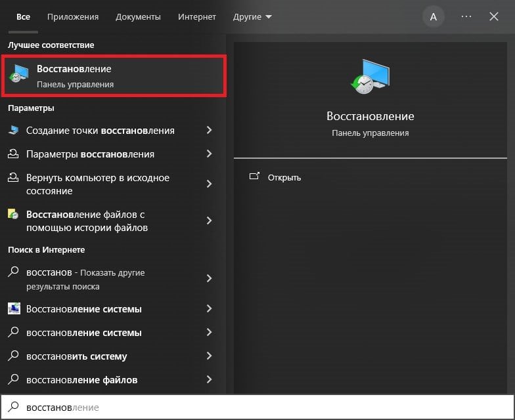Select Создание точки восстановления setting

101,130
